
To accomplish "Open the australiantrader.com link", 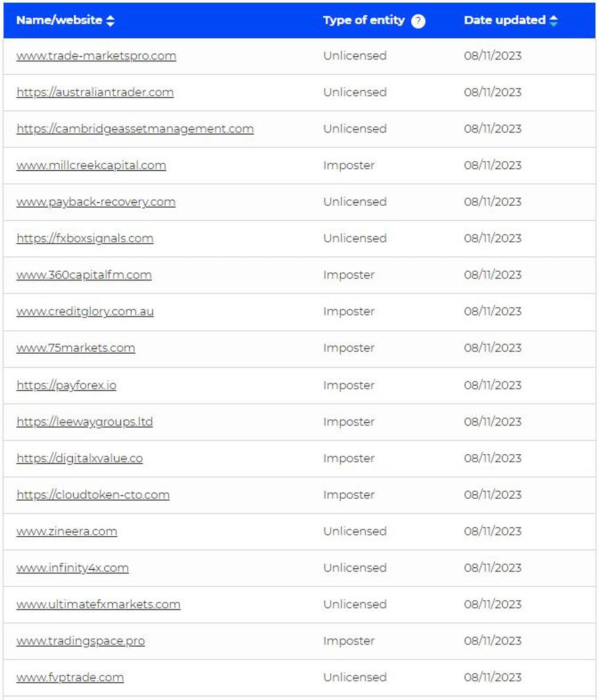I will [x=95, y=93].
